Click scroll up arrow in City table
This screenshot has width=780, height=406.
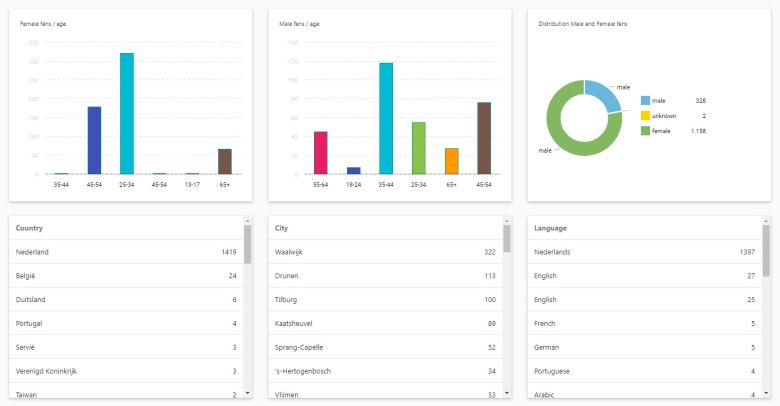click(507, 220)
